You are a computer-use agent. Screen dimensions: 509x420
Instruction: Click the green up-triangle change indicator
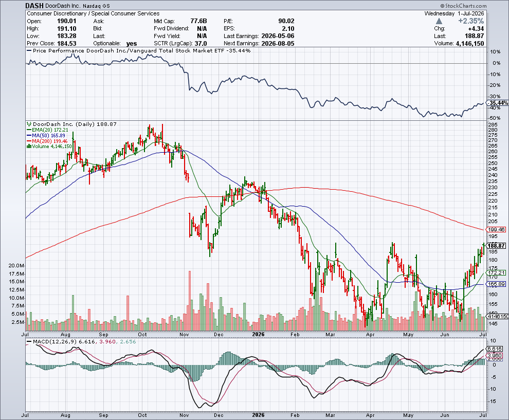pos(439,21)
